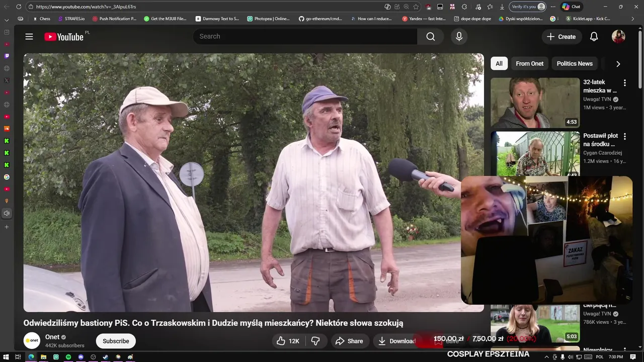The height and width of the screenshot is (362, 644).
Task: Bookmark this page with the star icon
Action: (416, 7)
